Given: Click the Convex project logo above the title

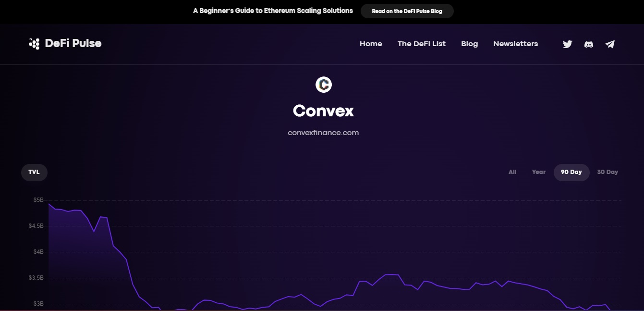Looking at the screenshot, I should coord(323,84).
